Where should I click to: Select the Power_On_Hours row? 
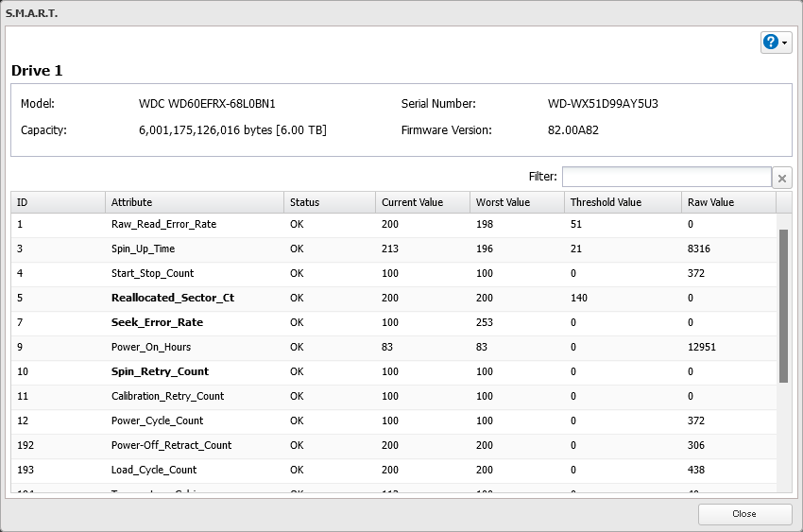pos(150,347)
